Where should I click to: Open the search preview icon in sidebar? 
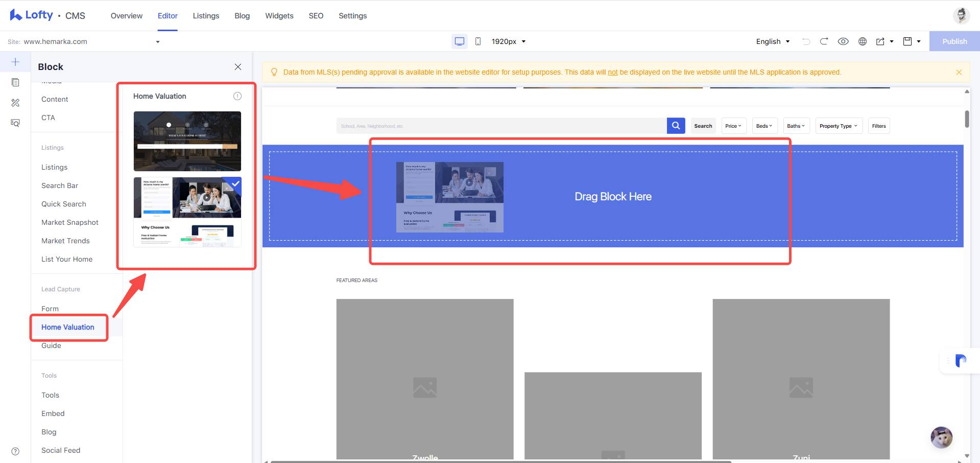pos(15,123)
